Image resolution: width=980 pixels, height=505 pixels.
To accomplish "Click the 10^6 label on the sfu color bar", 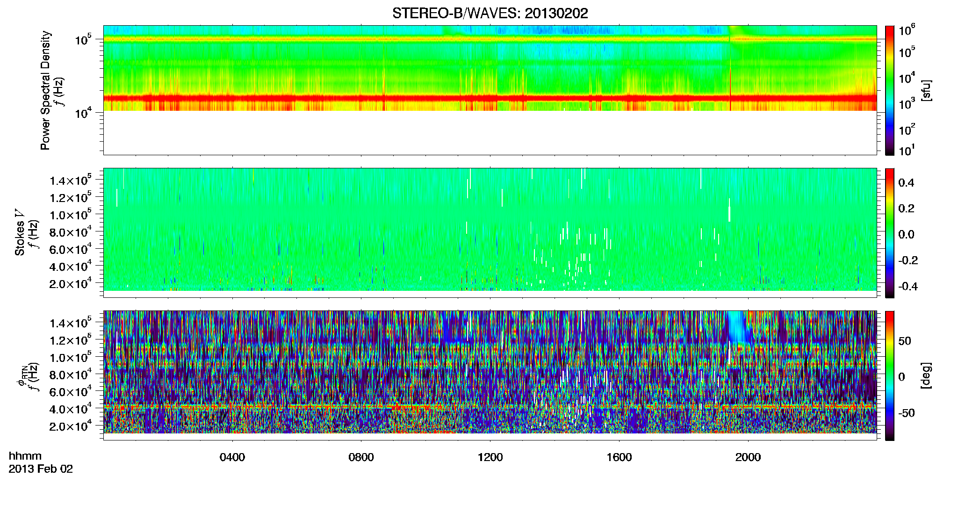I will click(x=907, y=30).
